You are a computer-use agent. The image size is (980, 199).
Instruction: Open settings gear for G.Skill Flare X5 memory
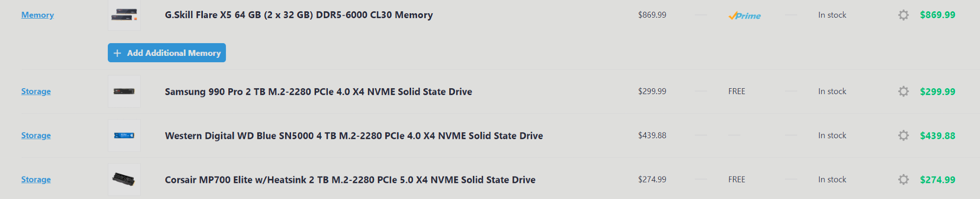coord(903,15)
